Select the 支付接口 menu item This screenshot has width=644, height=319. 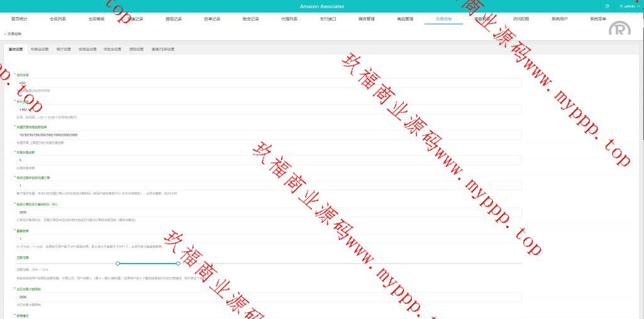(328, 19)
